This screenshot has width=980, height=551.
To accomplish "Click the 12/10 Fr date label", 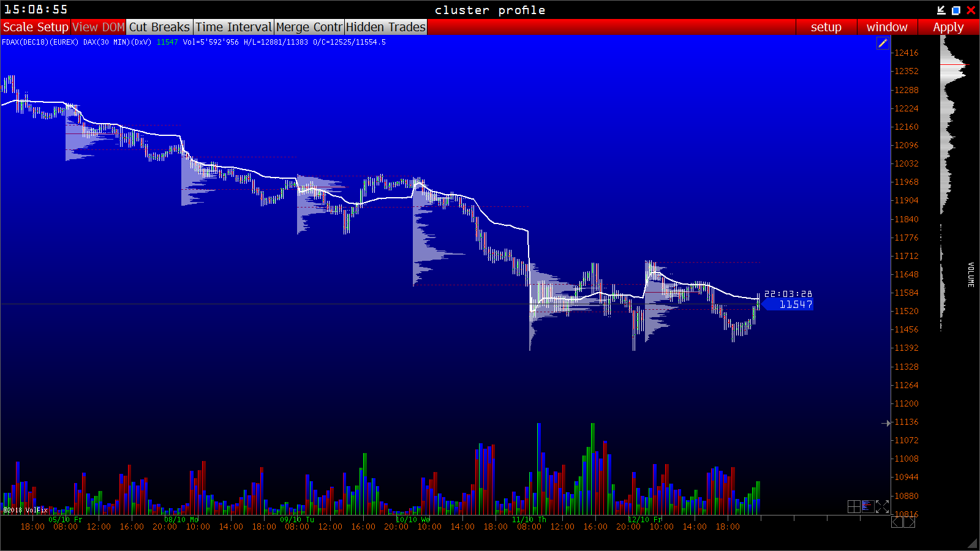I will click(645, 520).
